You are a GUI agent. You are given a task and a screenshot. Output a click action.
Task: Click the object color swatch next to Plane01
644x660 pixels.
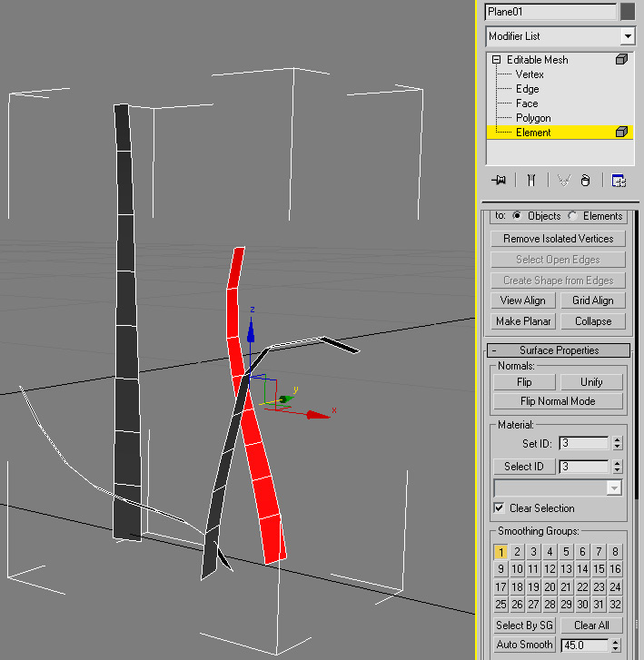(x=627, y=12)
